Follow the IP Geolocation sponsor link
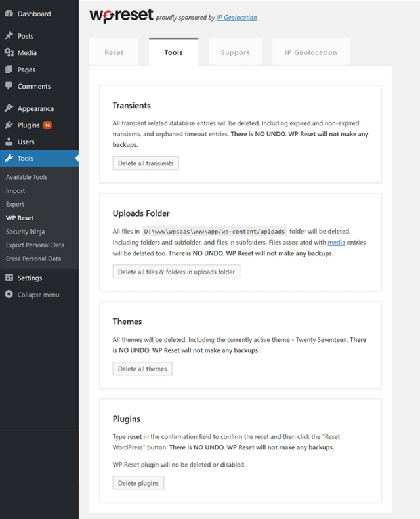Screen dimensions: 420x519 [x=237, y=18]
